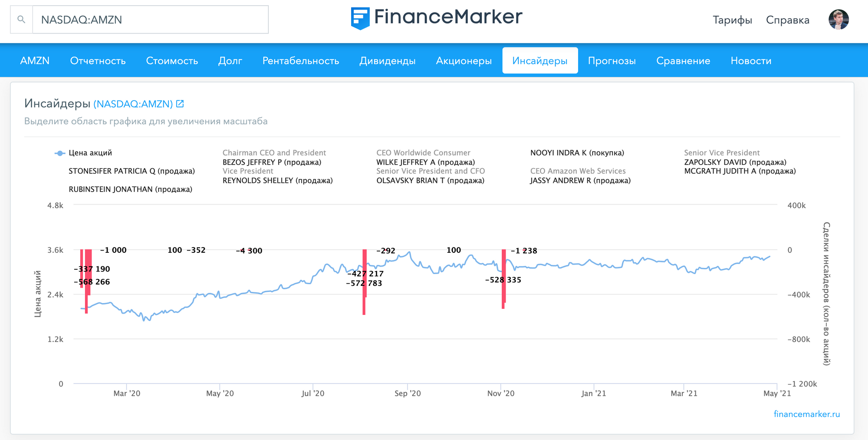868x440 pixels.
Task: Switch to the AMZN overview tab
Action: coord(35,60)
